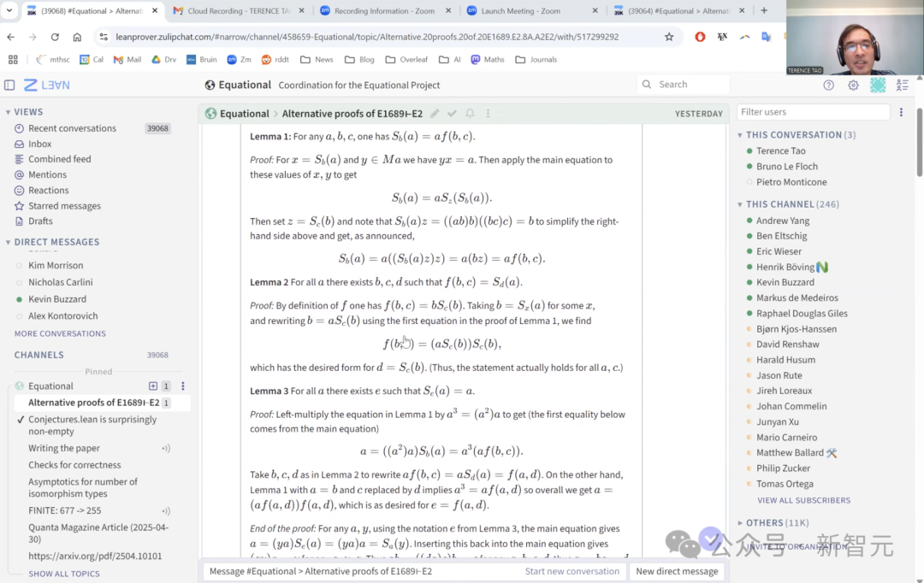Open the settings gear menu
Viewport: 924px width, 583px height.
853,85
